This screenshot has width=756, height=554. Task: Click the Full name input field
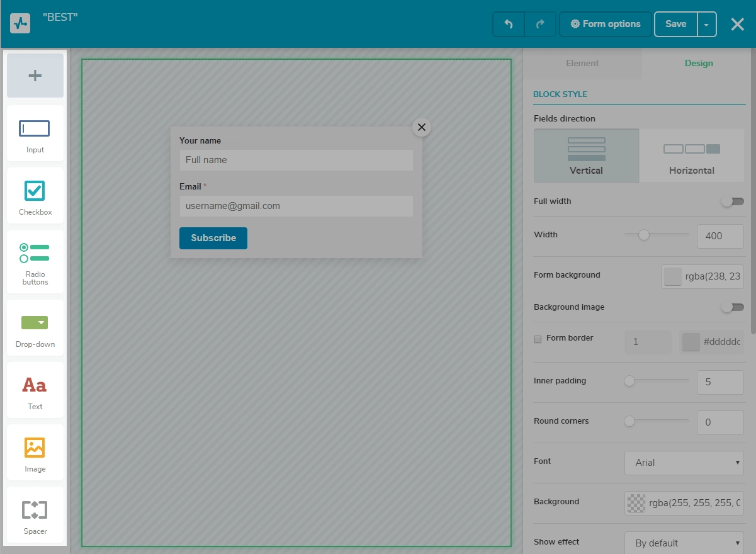296,160
